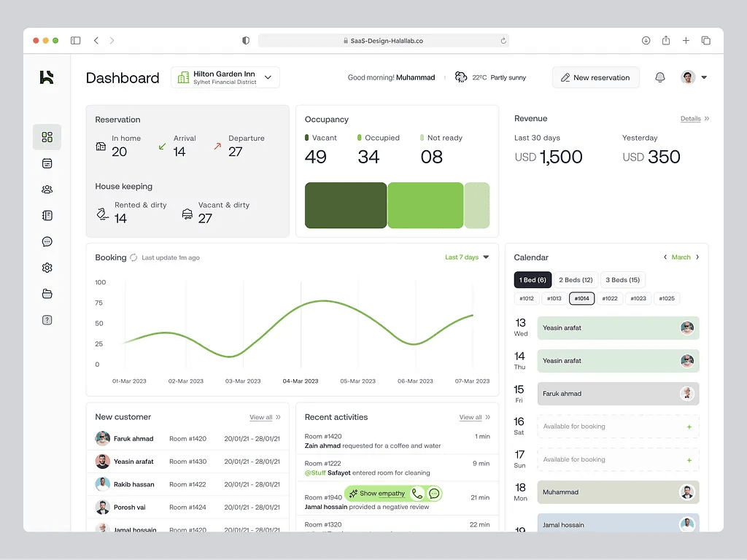Select the room #1014 tab
The image size is (747, 560).
pyautogui.click(x=581, y=298)
